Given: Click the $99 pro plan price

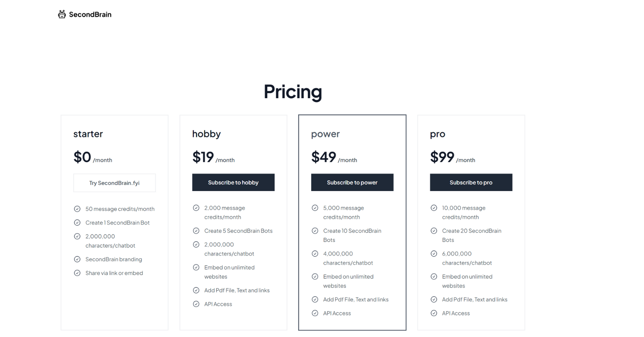Looking at the screenshot, I should [x=442, y=157].
